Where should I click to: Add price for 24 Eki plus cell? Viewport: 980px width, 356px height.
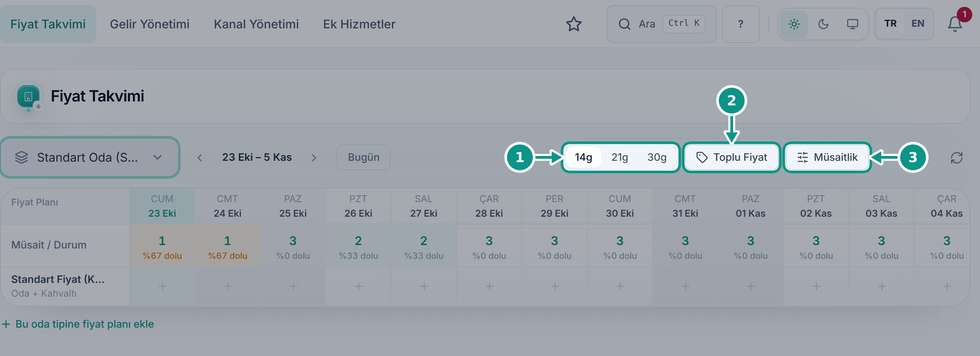(228, 286)
